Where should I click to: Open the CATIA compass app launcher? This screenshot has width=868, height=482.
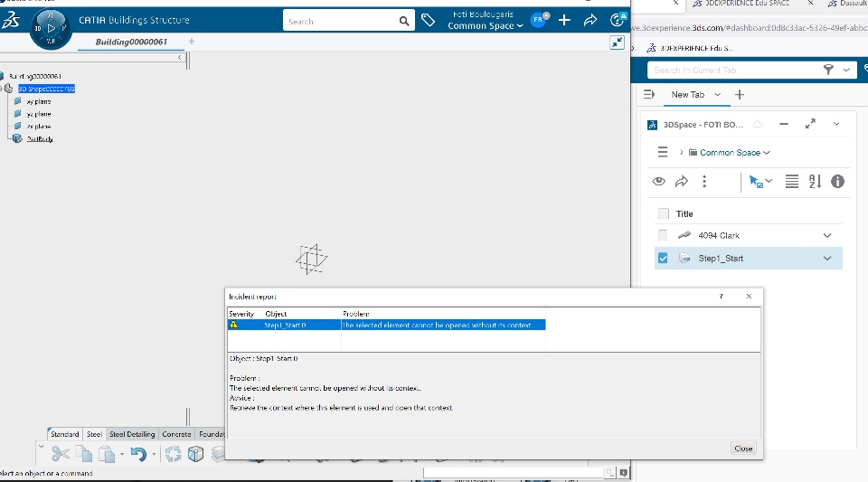pyautogui.click(x=51, y=28)
